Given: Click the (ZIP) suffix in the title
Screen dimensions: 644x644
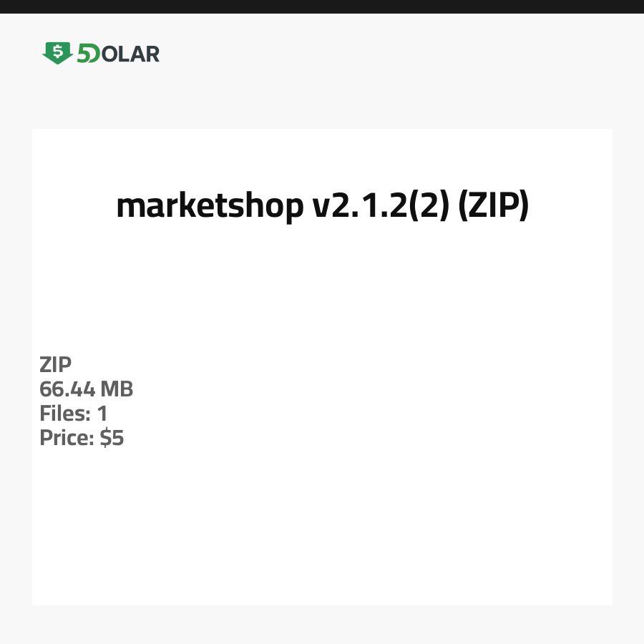Looking at the screenshot, I should tap(492, 206).
